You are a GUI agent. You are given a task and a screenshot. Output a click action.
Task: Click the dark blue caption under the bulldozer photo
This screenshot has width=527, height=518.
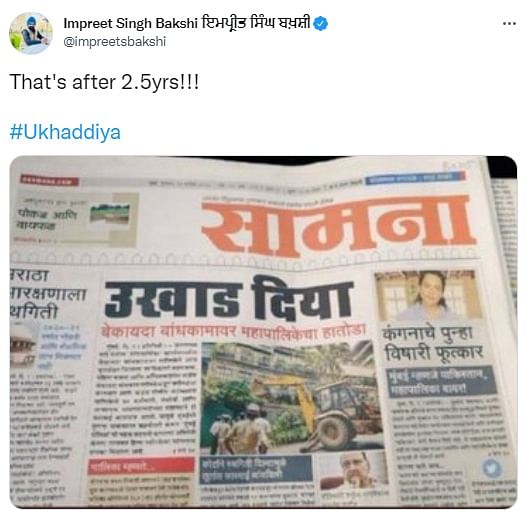[256, 469]
